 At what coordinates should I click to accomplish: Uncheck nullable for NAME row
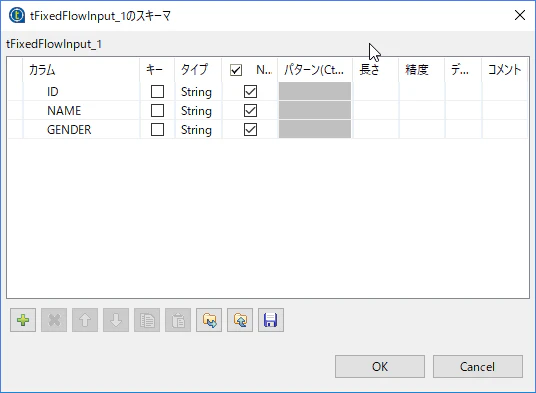coord(250,111)
